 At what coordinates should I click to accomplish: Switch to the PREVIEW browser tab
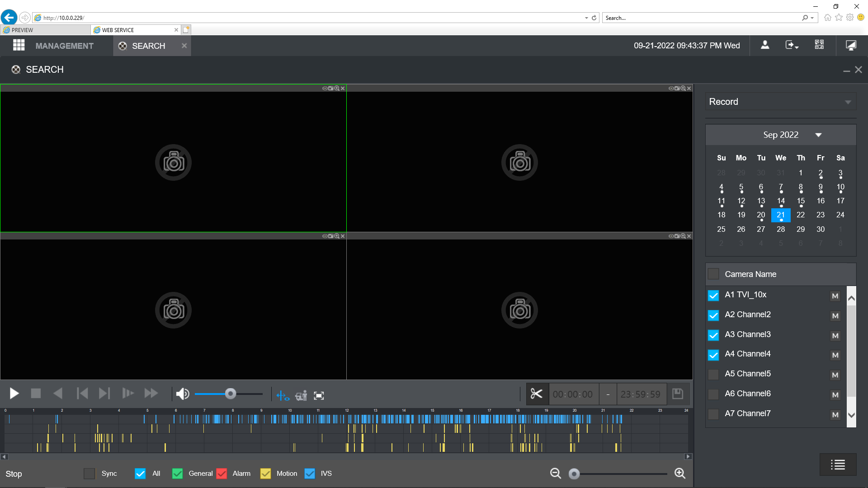pos(45,30)
